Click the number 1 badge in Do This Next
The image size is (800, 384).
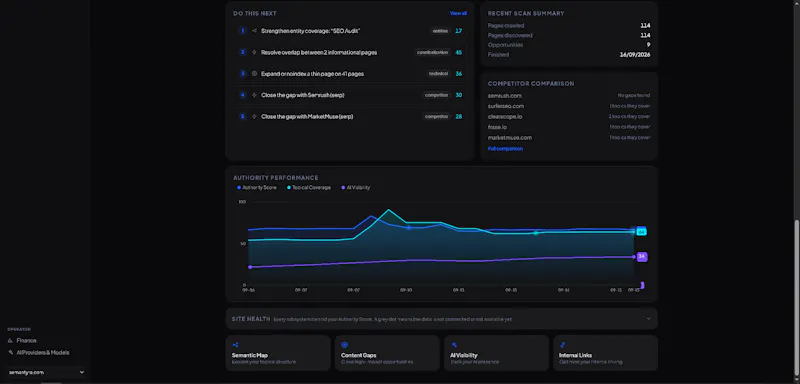(243, 31)
